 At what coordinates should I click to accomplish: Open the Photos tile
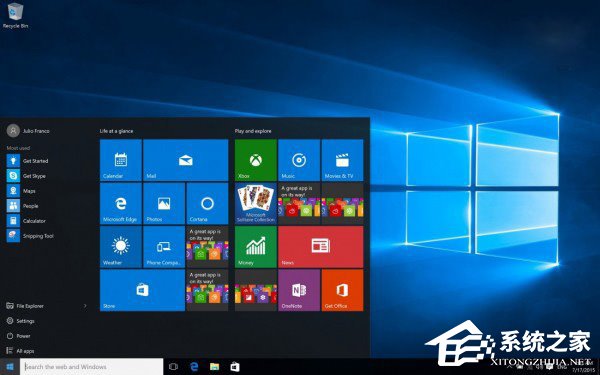164,203
